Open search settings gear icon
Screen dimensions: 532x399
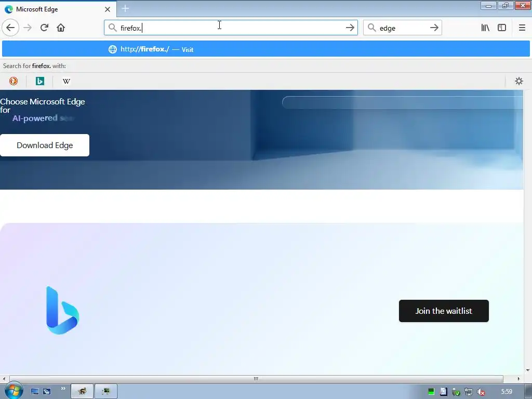click(519, 81)
